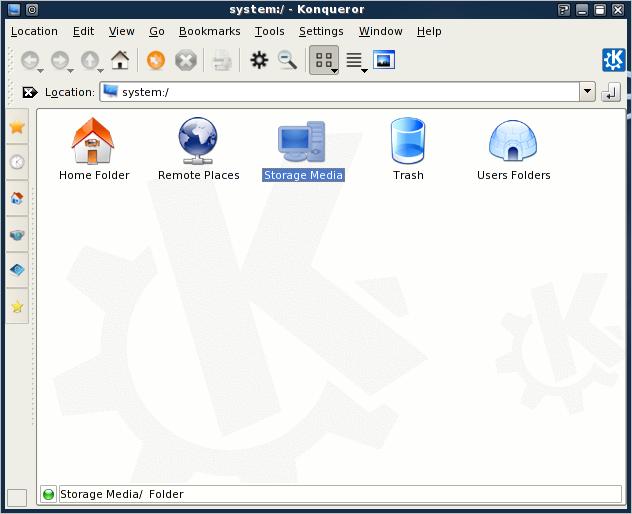Clear the location bar with X icon

pos(29,93)
